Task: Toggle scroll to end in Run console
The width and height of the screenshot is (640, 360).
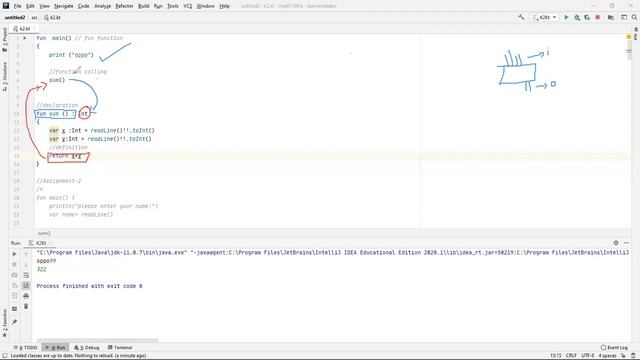Action: click(26, 285)
